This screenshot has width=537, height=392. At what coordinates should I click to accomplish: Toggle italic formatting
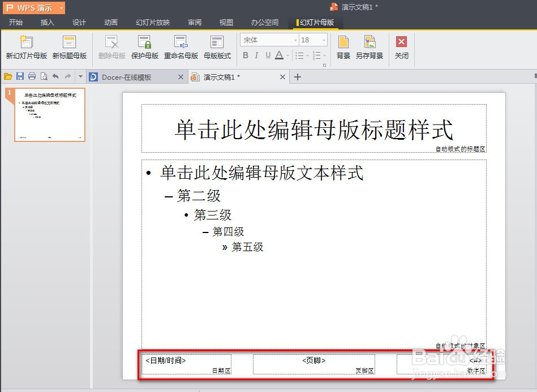(256, 55)
